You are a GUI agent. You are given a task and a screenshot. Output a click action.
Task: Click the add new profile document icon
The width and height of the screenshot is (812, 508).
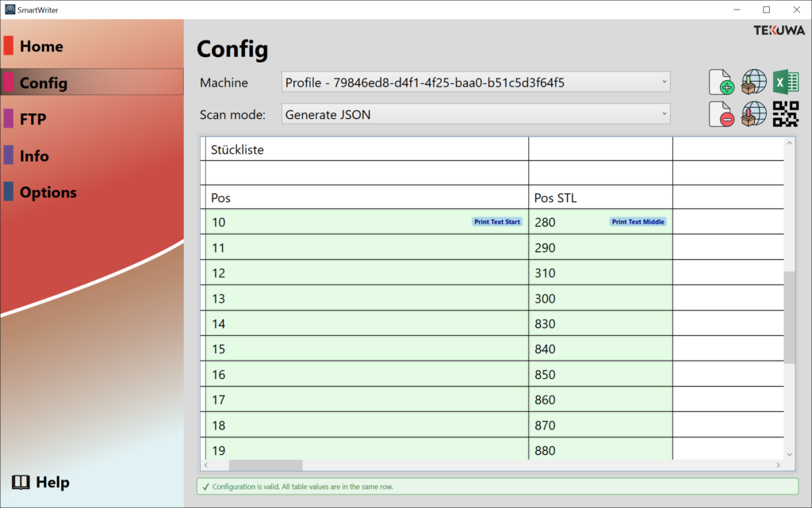[x=720, y=81]
